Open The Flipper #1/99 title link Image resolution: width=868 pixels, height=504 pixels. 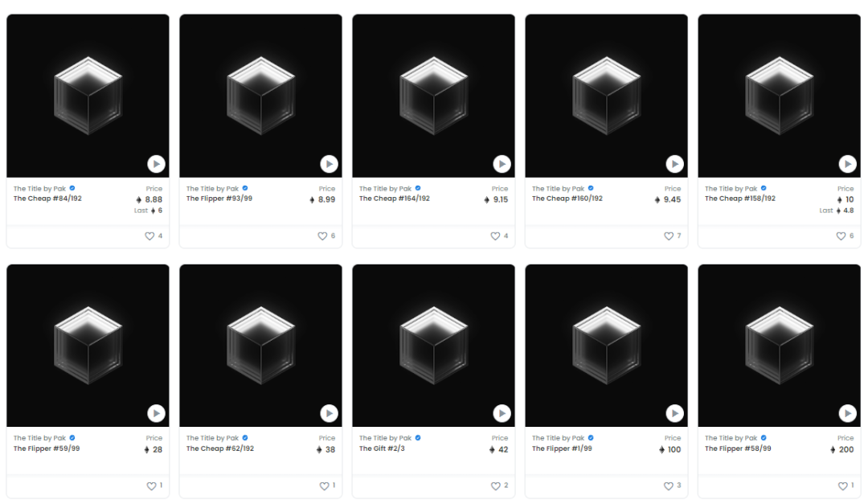pyautogui.click(x=562, y=448)
